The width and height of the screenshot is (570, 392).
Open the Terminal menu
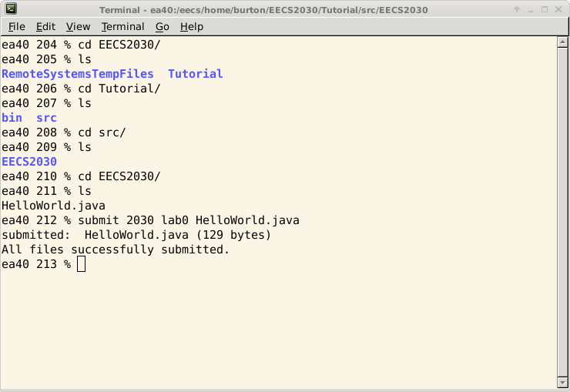123,26
